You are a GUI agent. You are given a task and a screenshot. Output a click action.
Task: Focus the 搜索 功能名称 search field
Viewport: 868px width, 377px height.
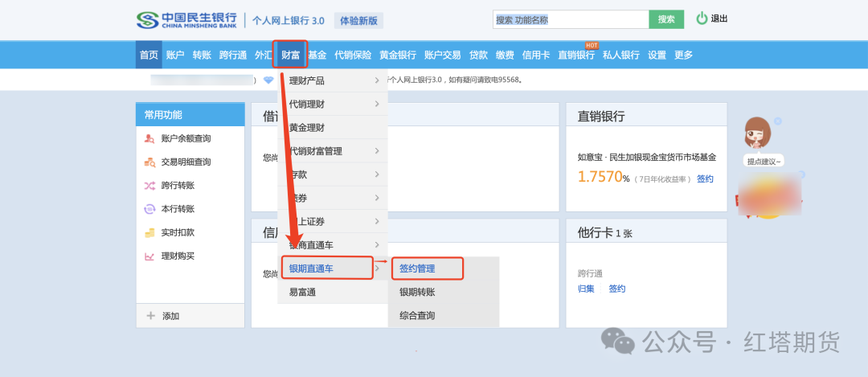pos(571,19)
